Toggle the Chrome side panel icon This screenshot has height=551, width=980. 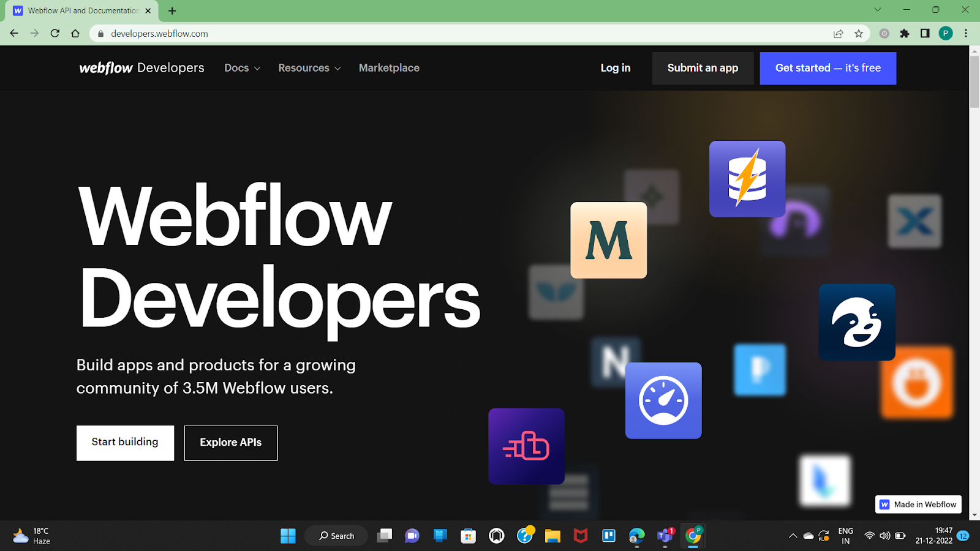coord(925,34)
